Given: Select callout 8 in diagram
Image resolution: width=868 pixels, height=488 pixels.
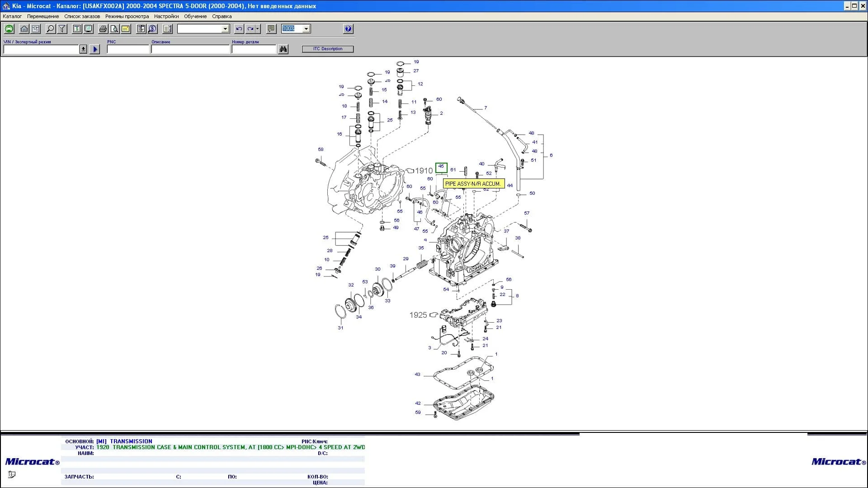Looking at the screenshot, I should click(517, 296).
